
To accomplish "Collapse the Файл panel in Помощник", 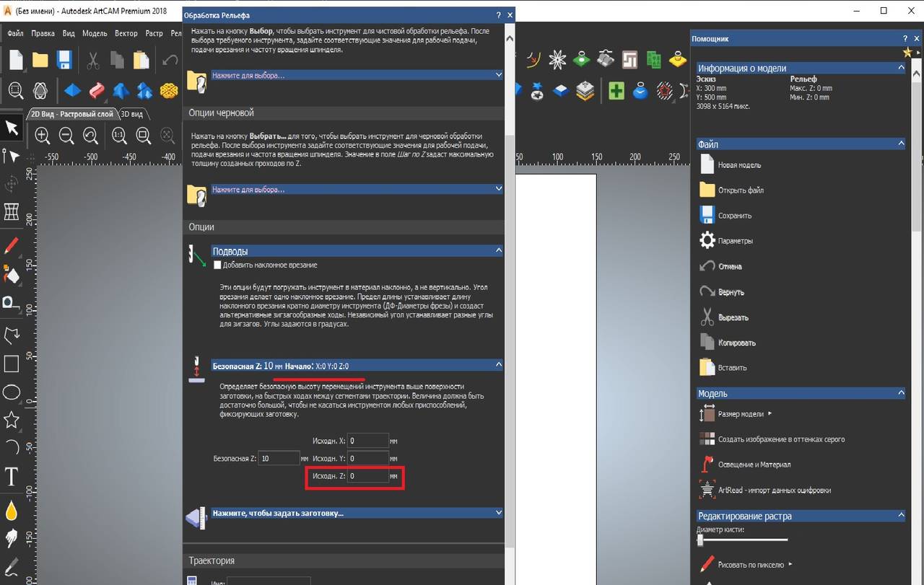I will [x=901, y=144].
